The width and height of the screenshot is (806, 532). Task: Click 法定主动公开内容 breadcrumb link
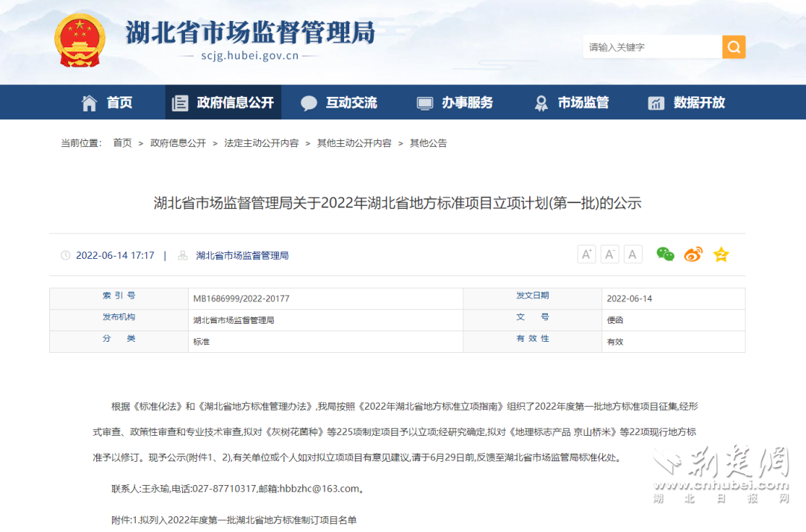(x=261, y=143)
